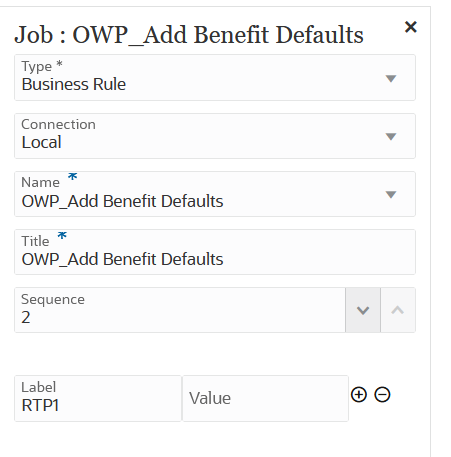
Task: Click the Title required asterisk
Action: pos(62,235)
